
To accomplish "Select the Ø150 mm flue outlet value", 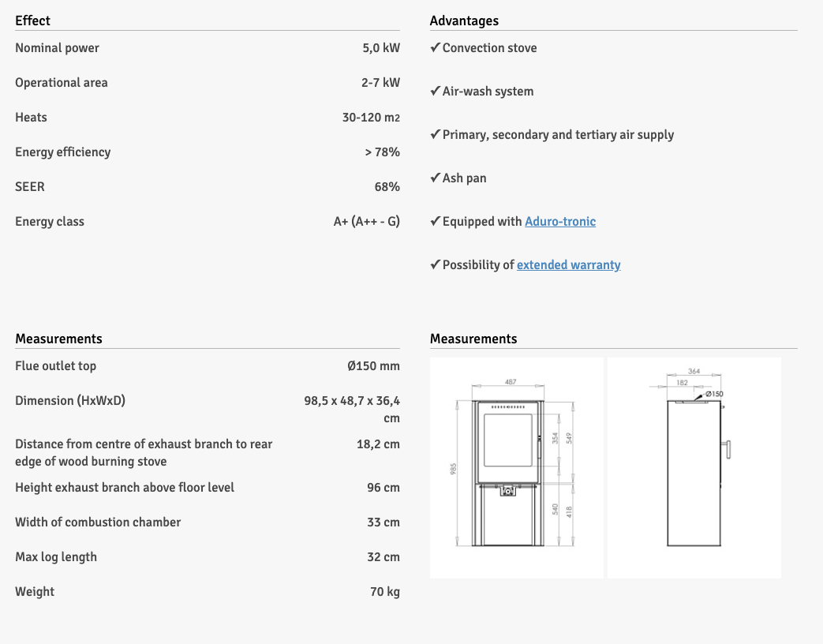I will (x=373, y=366).
